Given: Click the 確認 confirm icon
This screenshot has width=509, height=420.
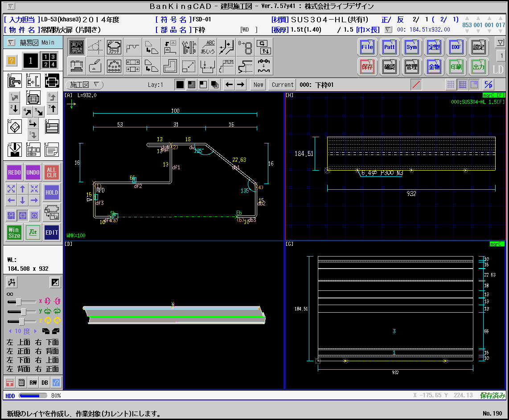Looking at the screenshot, I should pos(389,67).
